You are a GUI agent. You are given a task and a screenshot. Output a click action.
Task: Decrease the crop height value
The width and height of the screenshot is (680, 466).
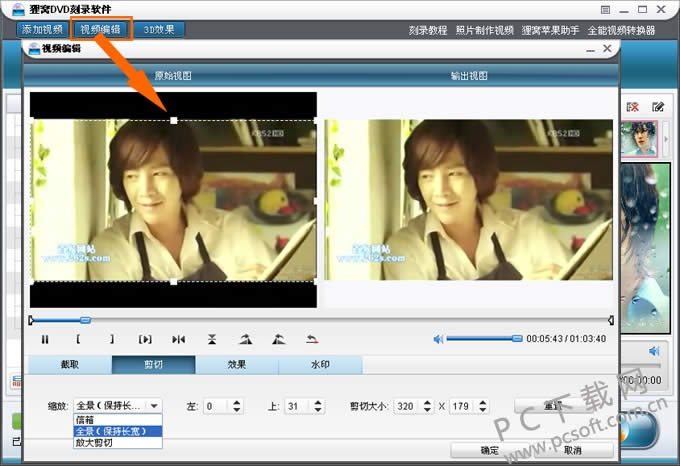[x=483, y=410]
